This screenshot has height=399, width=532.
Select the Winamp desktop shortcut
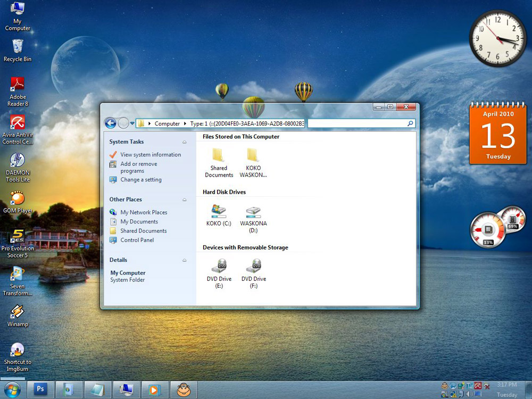[18, 316]
